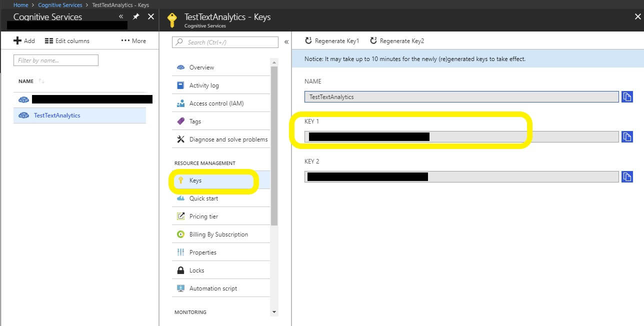Click the RESOURCE MANAGEMENT section heading
Image resolution: width=644 pixels, height=326 pixels.
[205, 163]
